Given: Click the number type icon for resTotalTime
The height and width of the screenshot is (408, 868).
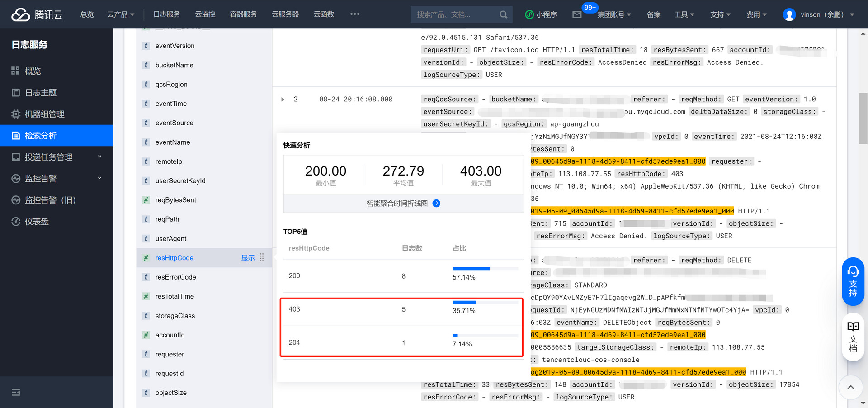Looking at the screenshot, I should point(146,296).
